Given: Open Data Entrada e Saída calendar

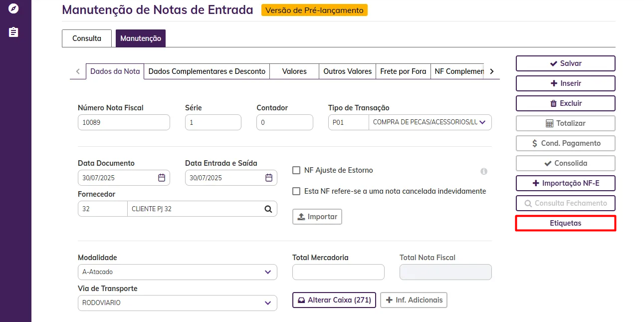Looking at the screenshot, I should (269, 178).
